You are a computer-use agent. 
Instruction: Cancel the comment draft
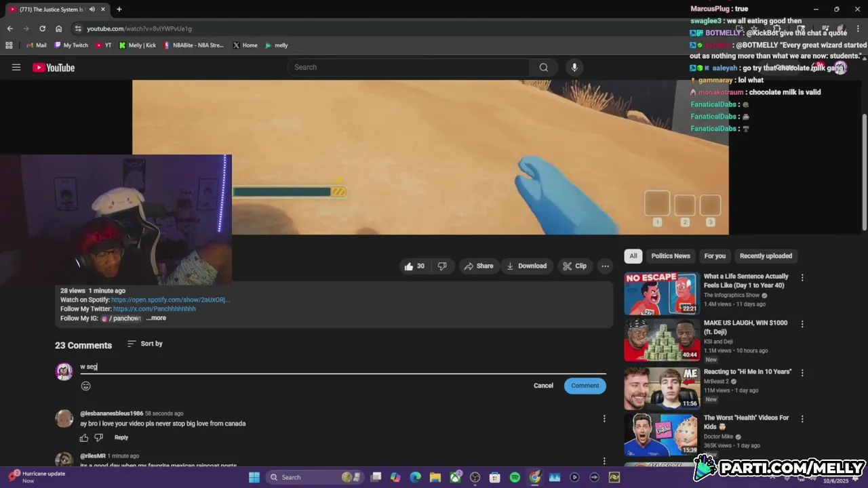click(x=543, y=386)
